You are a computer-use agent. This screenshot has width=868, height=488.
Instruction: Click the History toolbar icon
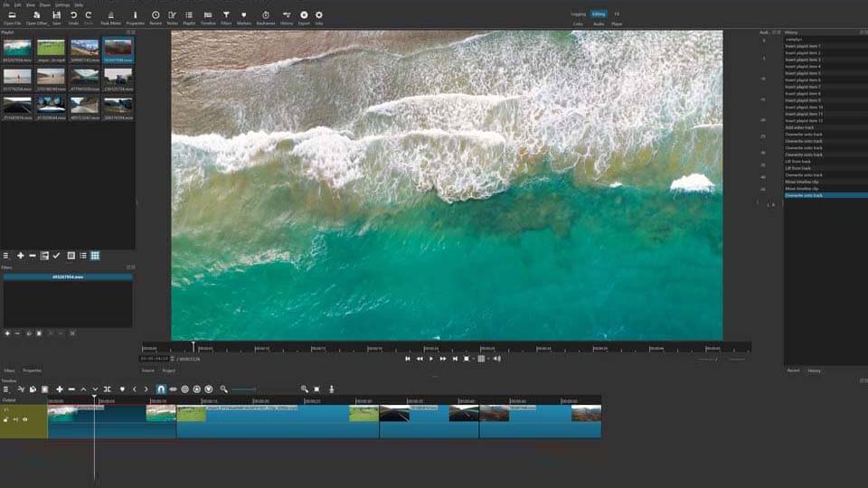point(287,15)
